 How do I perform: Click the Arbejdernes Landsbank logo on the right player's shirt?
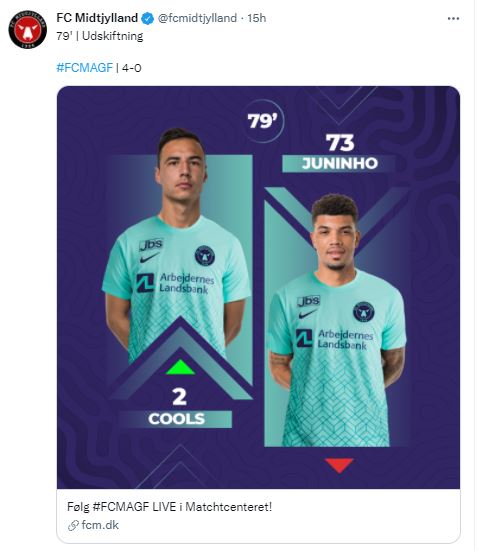coord(334,339)
